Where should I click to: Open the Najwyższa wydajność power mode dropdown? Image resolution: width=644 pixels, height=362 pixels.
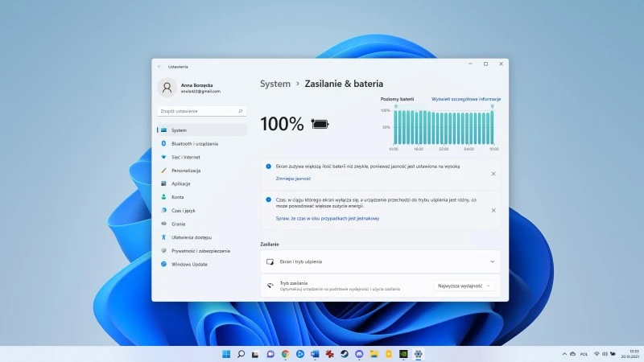(464, 286)
